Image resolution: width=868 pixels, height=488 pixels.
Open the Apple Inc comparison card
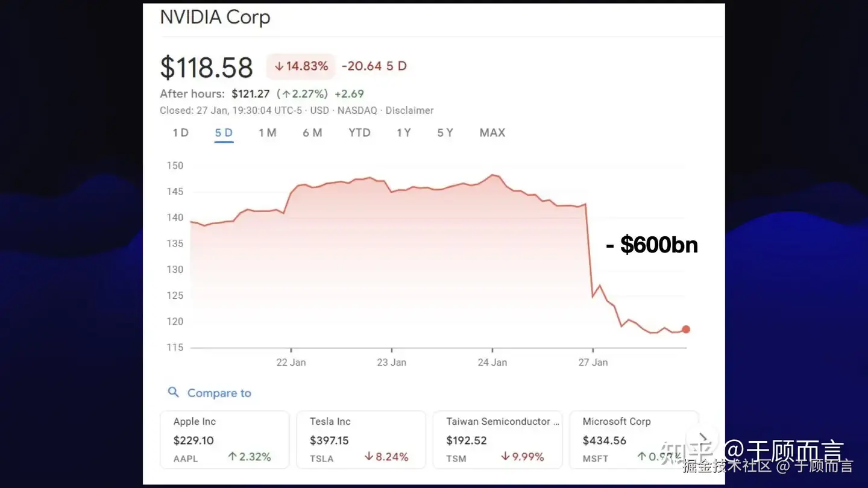pos(224,440)
